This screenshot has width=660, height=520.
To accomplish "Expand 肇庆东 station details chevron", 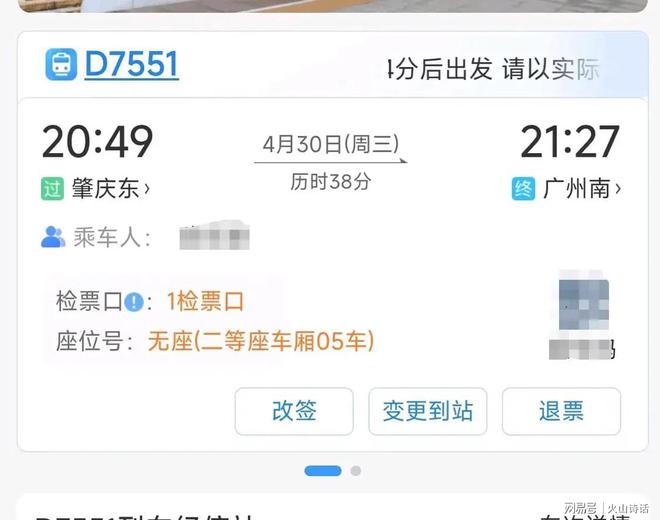I will click(x=147, y=189).
